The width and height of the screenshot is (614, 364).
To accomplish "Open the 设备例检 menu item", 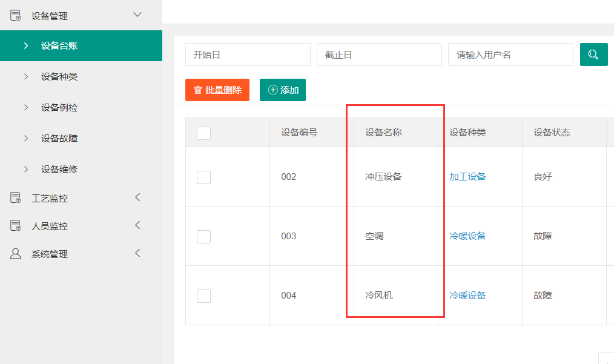I will coord(81,107).
